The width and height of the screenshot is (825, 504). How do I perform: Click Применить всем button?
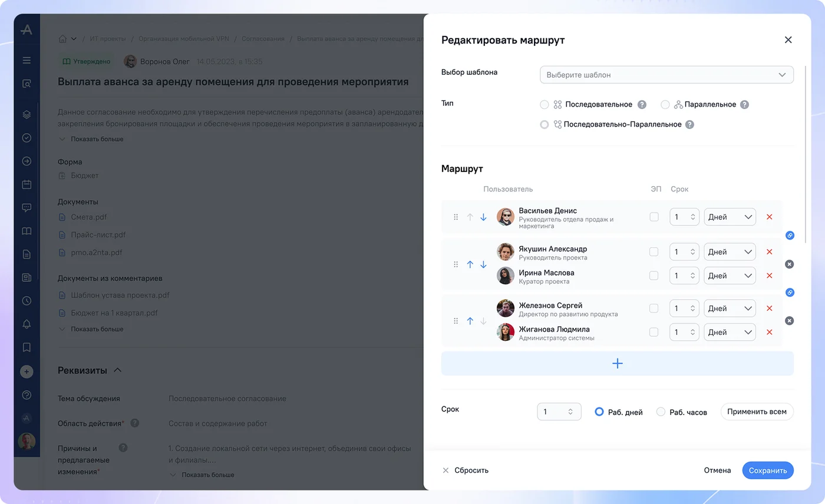(757, 412)
